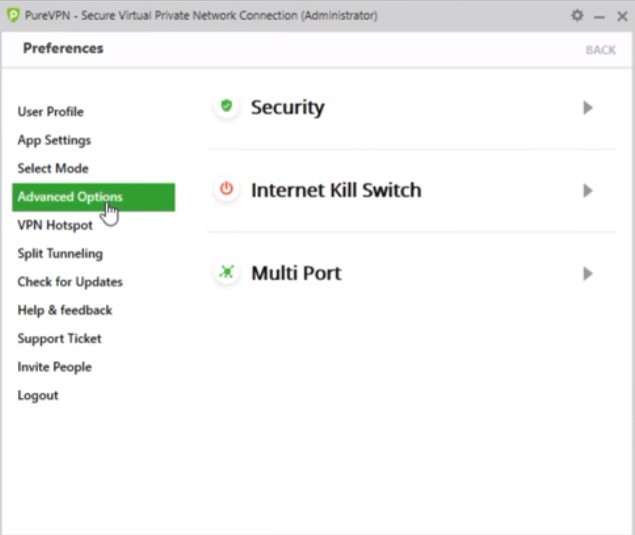Click the green Multi Port icon
635x535 pixels.
point(227,272)
